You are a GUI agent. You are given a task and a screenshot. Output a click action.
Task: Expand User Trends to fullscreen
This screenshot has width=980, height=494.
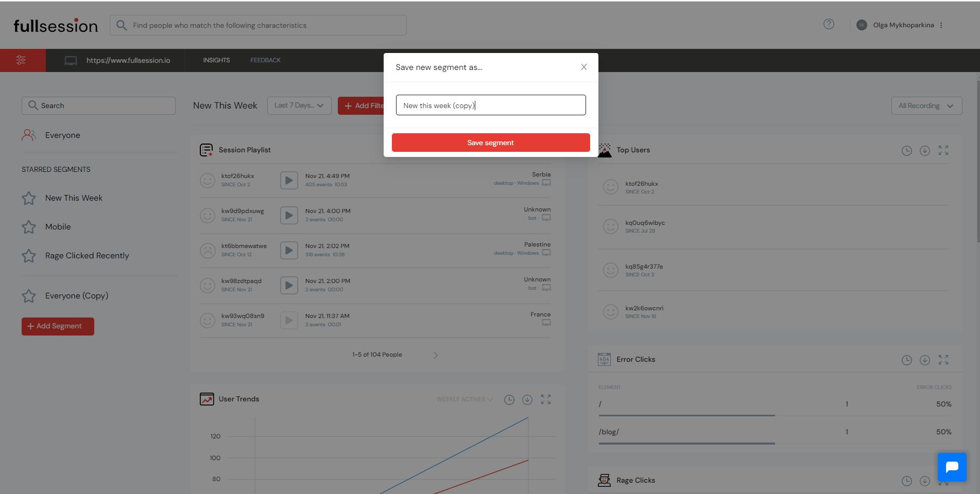point(546,399)
